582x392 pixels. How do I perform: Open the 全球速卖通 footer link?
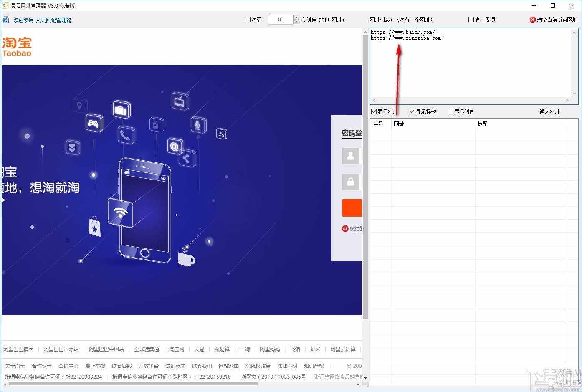tap(147, 349)
